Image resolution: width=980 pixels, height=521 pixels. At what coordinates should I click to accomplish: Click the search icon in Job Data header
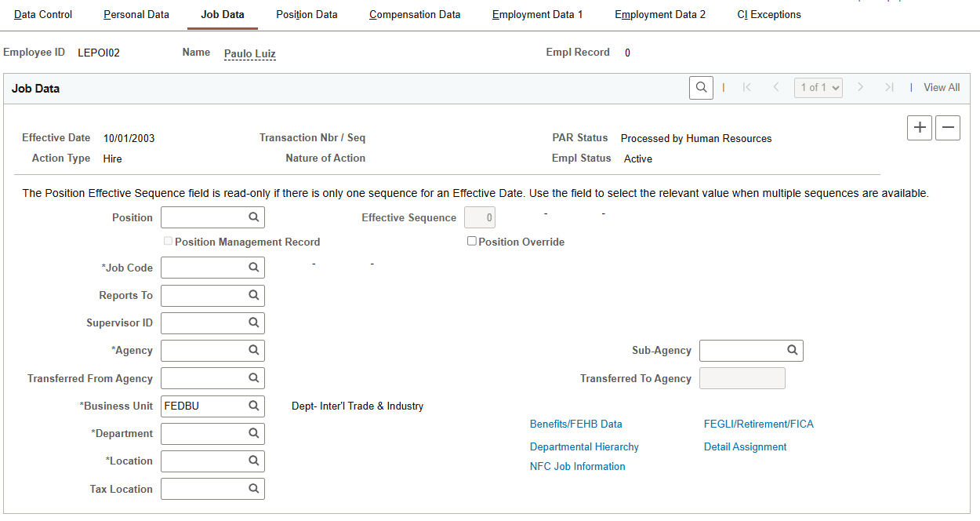click(701, 87)
